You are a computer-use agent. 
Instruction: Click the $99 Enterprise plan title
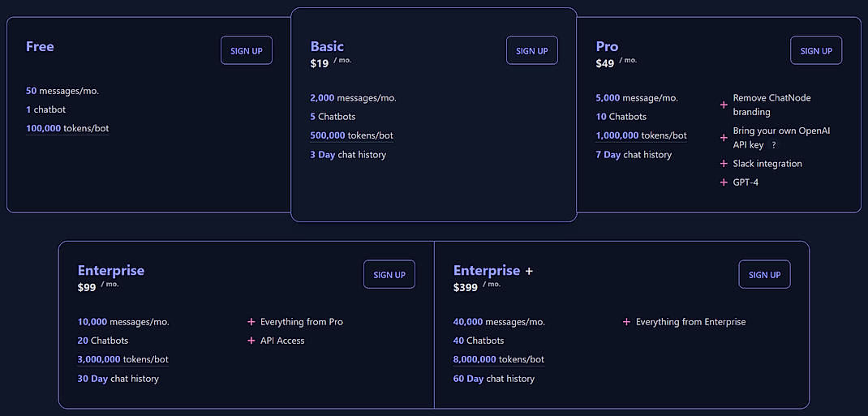tap(110, 271)
